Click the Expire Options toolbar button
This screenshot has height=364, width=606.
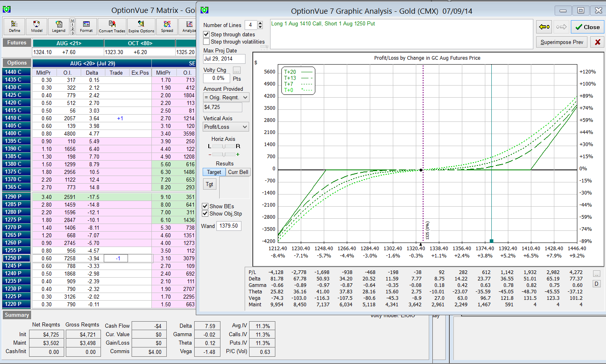tap(141, 27)
